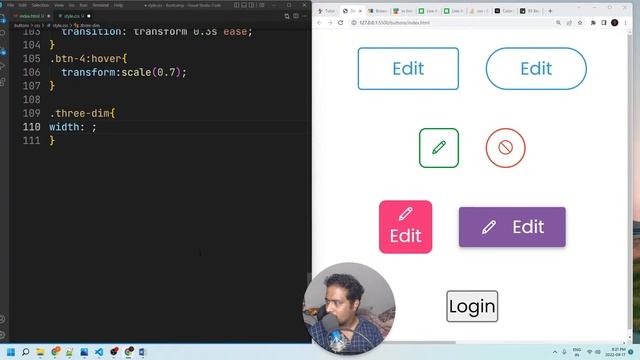Toggle VS Code secondary sidebar layout icon
The height and width of the screenshot is (360, 640).
251,5
